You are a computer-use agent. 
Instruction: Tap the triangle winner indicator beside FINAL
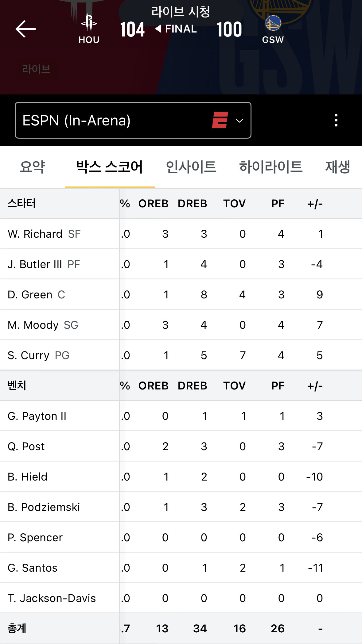[x=158, y=29]
